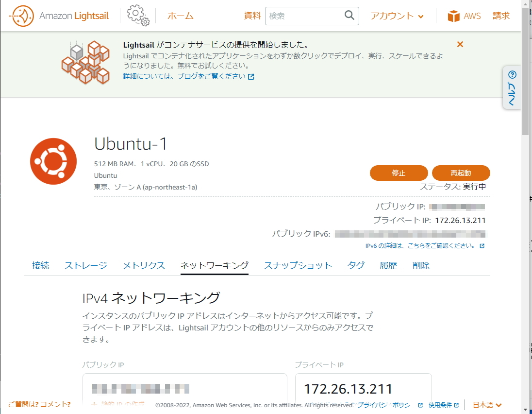The image size is (532, 414).
Task: Expand the 日本語 language dropdown
Action: (x=487, y=405)
